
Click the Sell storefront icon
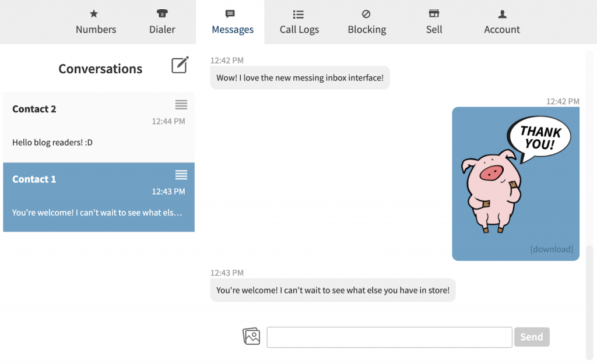pos(434,14)
